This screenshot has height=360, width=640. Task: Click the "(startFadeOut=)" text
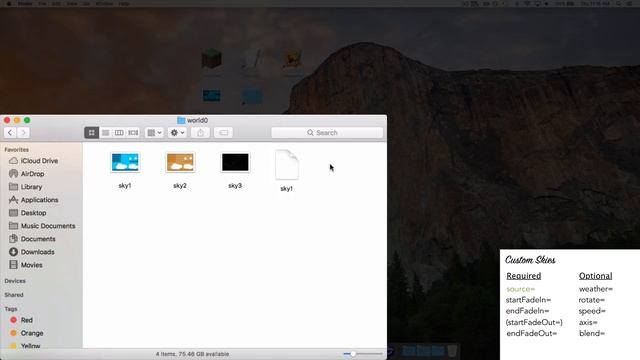[x=534, y=322]
